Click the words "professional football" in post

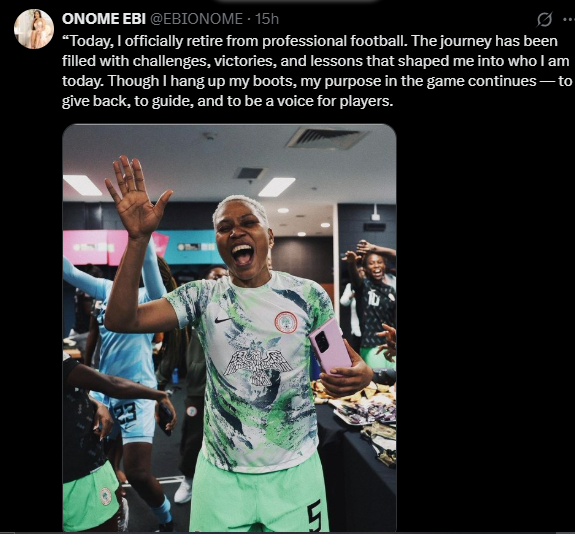334,41
